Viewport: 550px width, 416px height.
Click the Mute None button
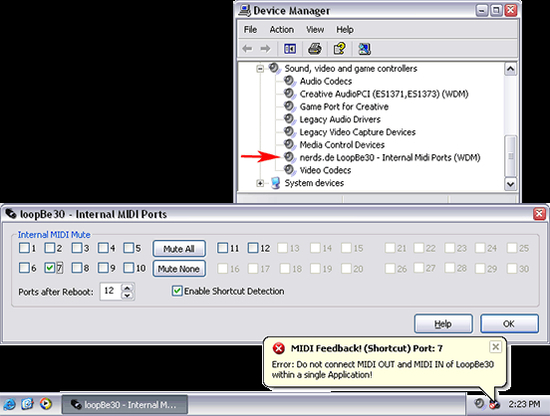tap(179, 269)
